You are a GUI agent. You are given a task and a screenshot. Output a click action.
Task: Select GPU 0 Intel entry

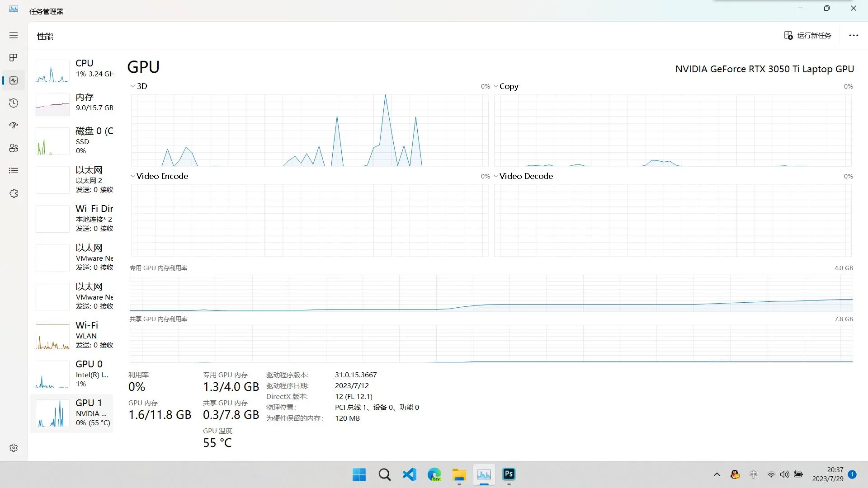[x=72, y=374]
